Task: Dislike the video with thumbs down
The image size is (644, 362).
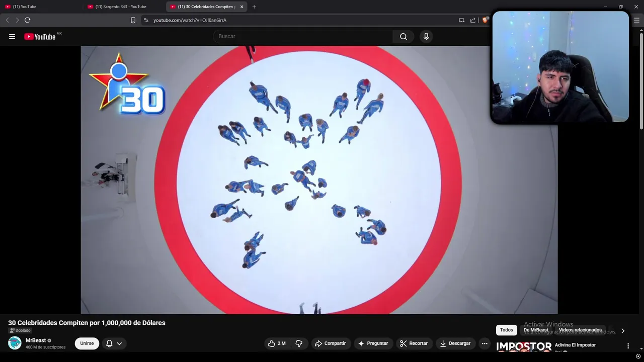Action: (299, 343)
